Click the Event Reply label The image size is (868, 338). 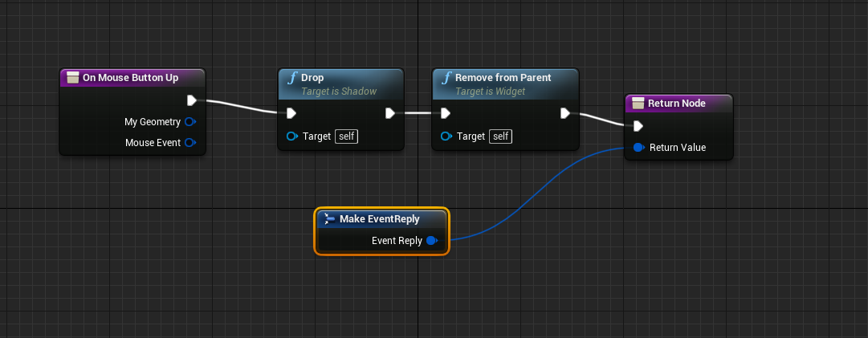click(x=397, y=241)
